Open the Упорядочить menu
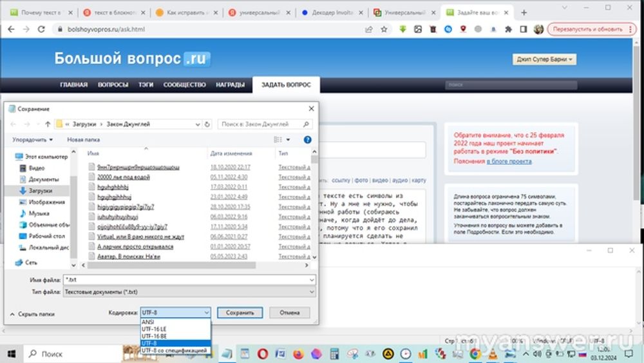 pyautogui.click(x=32, y=139)
